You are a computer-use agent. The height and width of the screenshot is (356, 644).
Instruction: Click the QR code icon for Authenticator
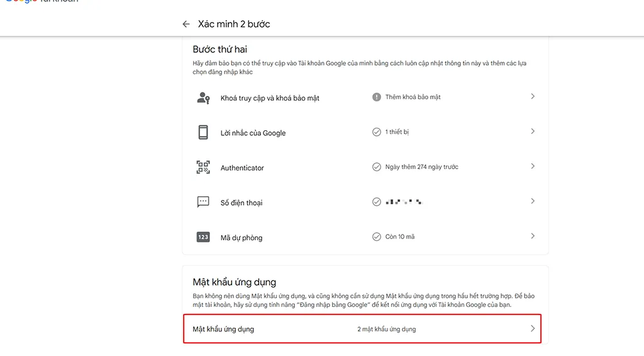203,167
